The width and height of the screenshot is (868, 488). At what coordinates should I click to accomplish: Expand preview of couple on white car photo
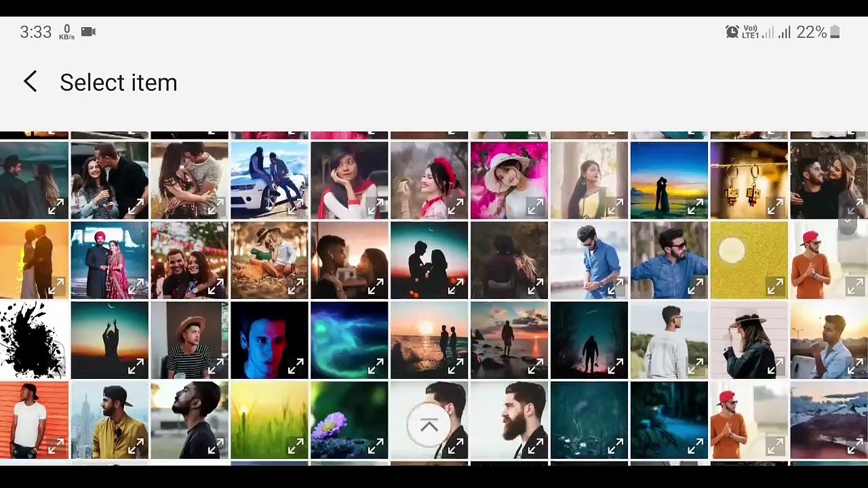(x=296, y=207)
